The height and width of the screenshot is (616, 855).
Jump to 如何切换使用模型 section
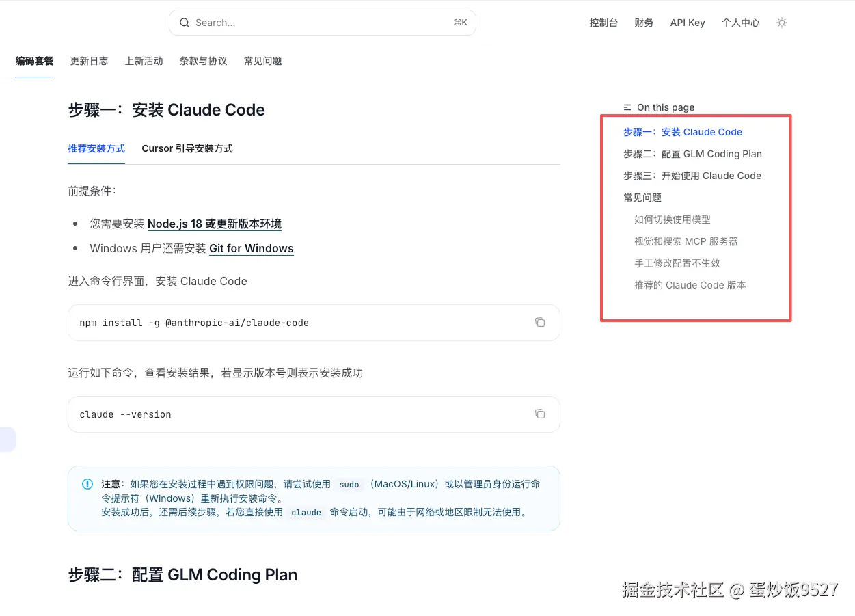pos(673,219)
